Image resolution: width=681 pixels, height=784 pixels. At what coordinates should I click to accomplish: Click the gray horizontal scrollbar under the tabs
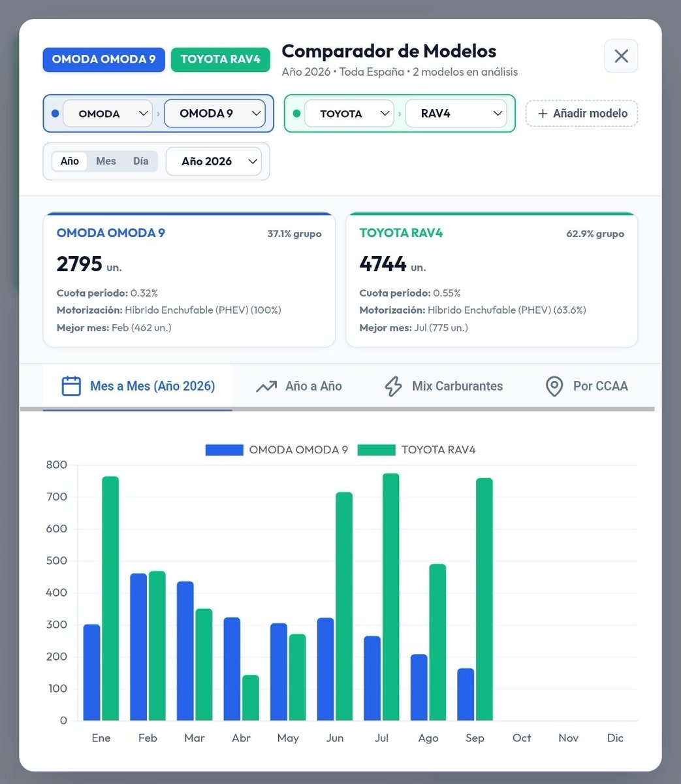pyautogui.click(x=338, y=409)
